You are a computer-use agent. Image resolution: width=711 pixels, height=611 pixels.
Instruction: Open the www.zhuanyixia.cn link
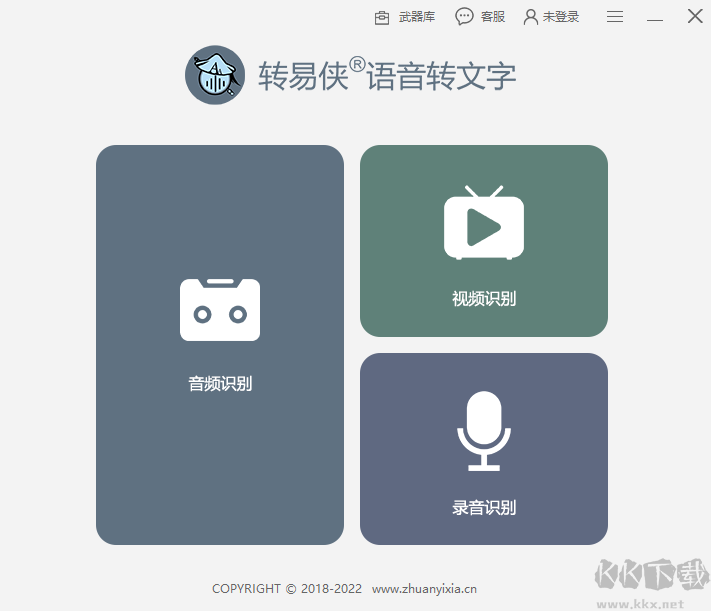click(424, 589)
